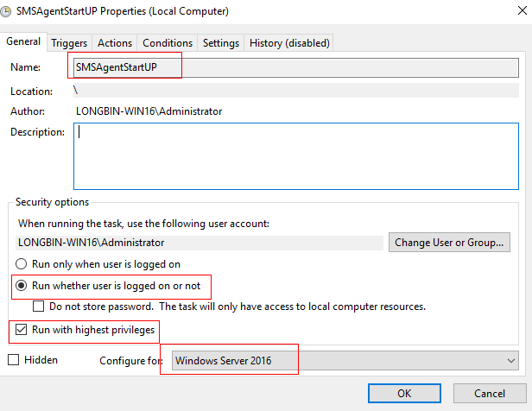Click the Task Scheduler clock icon in title bar
Image resolution: width=532 pixels, height=411 pixels.
tap(8, 11)
